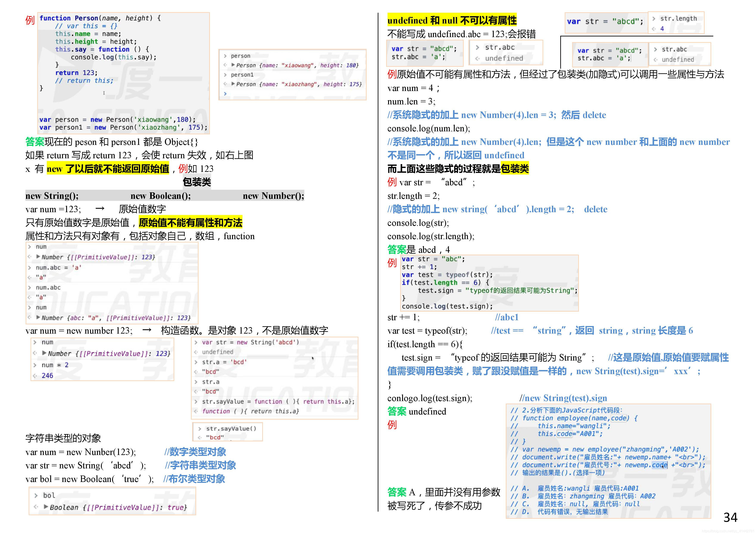
Task: Click the "var str = new String('abcd')" console line
Action: pyautogui.click(x=251, y=342)
